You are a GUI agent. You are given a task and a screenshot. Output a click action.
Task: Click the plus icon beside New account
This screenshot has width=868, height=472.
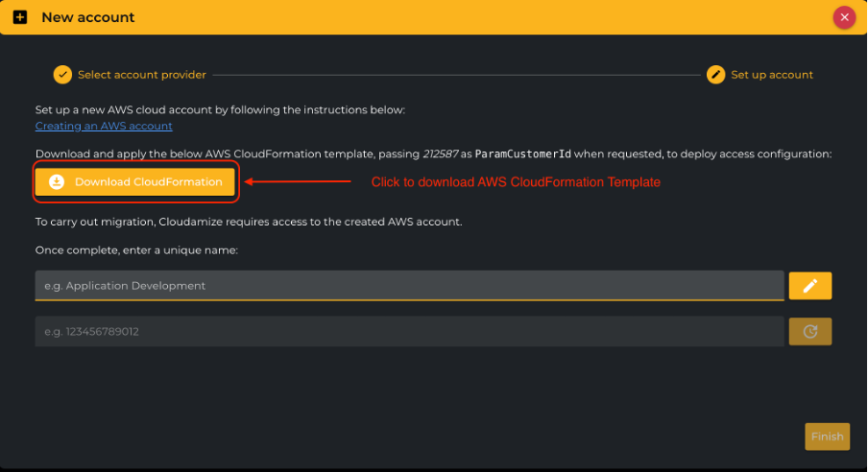tap(20, 17)
